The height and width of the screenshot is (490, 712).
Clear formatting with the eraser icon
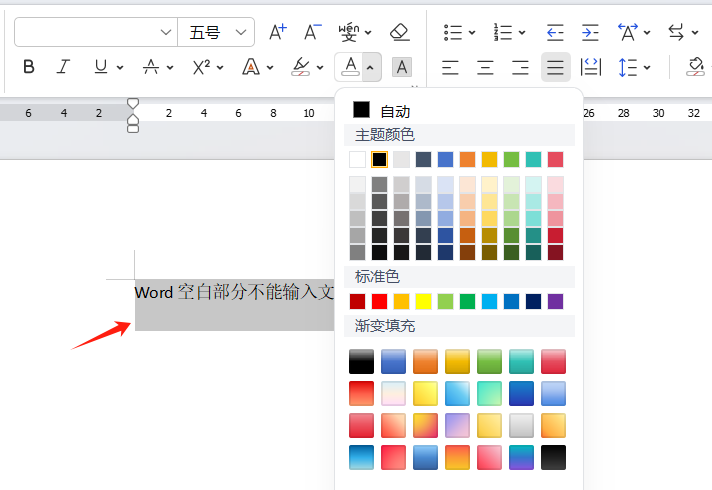(x=400, y=32)
